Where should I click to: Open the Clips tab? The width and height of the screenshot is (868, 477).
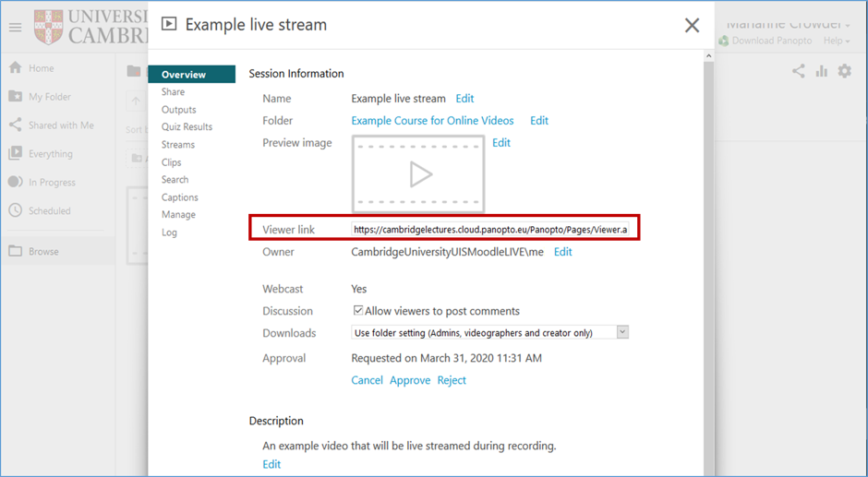tap(172, 162)
